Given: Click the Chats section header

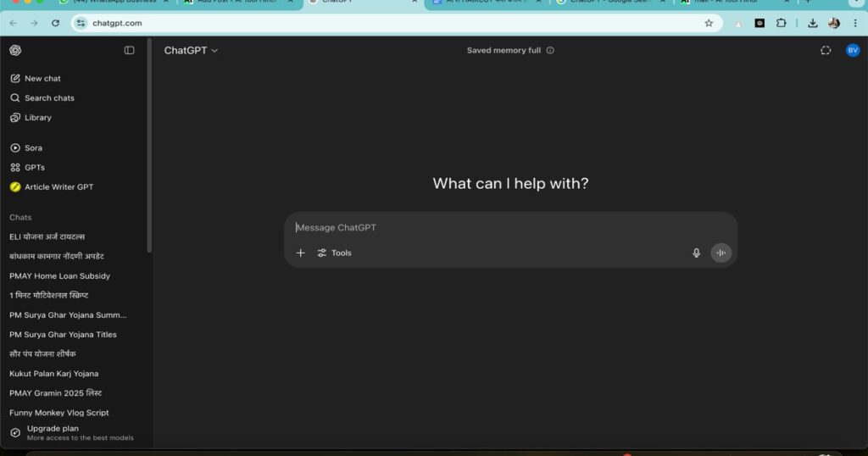Looking at the screenshot, I should (x=20, y=218).
